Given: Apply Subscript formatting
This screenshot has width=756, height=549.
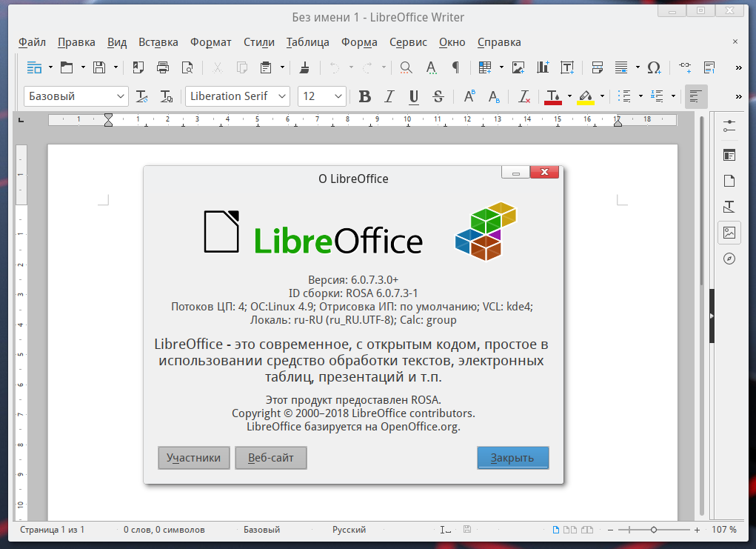Looking at the screenshot, I should click(x=494, y=96).
